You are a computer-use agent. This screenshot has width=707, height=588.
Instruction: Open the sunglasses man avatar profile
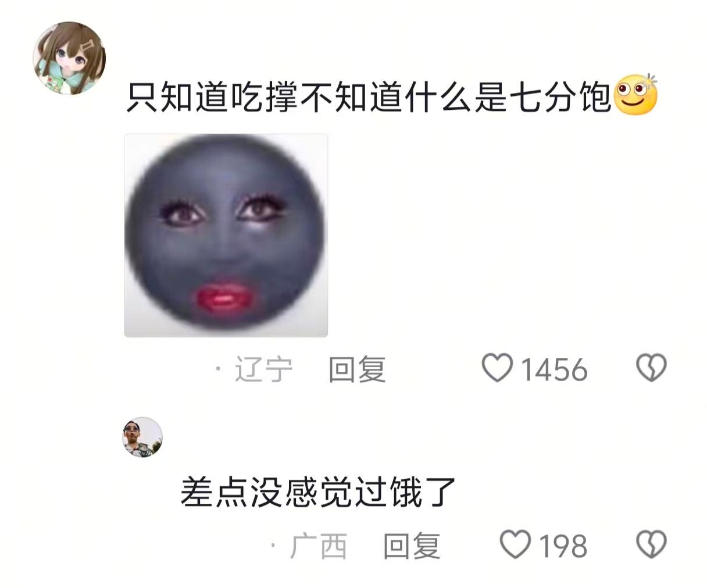point(142,437)
